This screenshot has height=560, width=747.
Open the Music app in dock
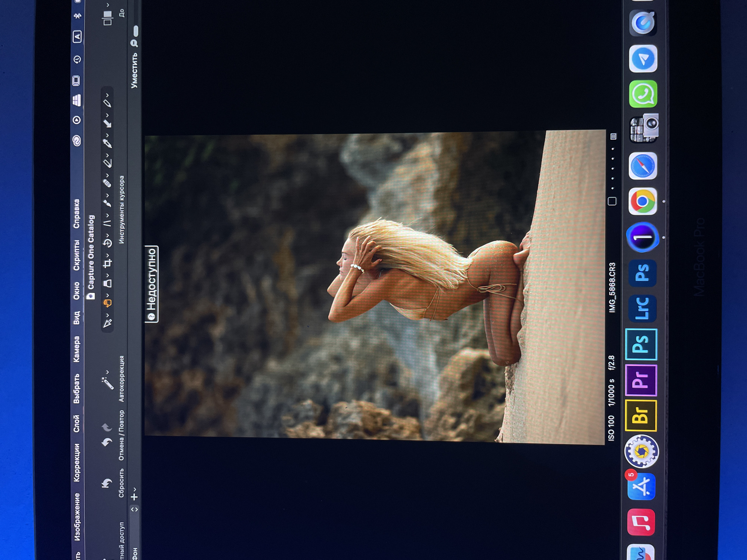tap(641, 522)
